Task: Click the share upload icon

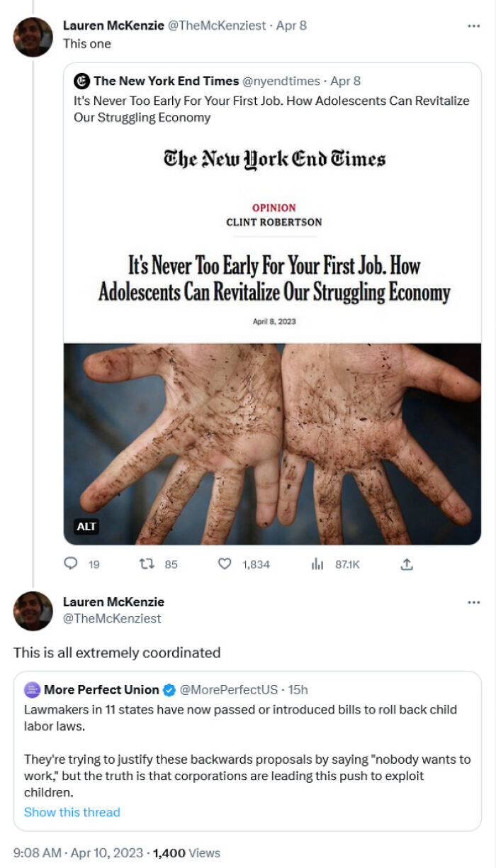Action: (407, 564)
